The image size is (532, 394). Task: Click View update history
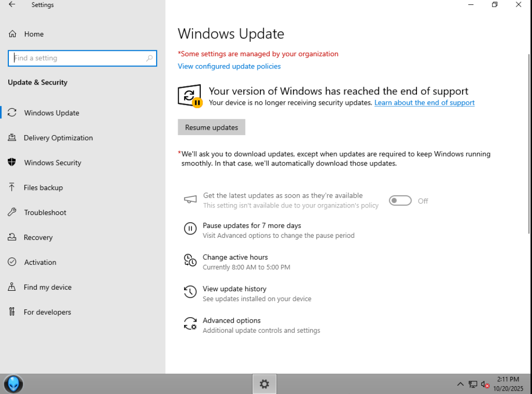pyautogui.click(x=234, y=289)
